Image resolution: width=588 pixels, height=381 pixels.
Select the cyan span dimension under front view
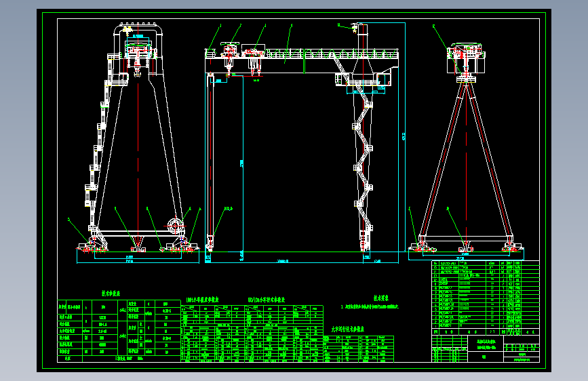point(285,262)
